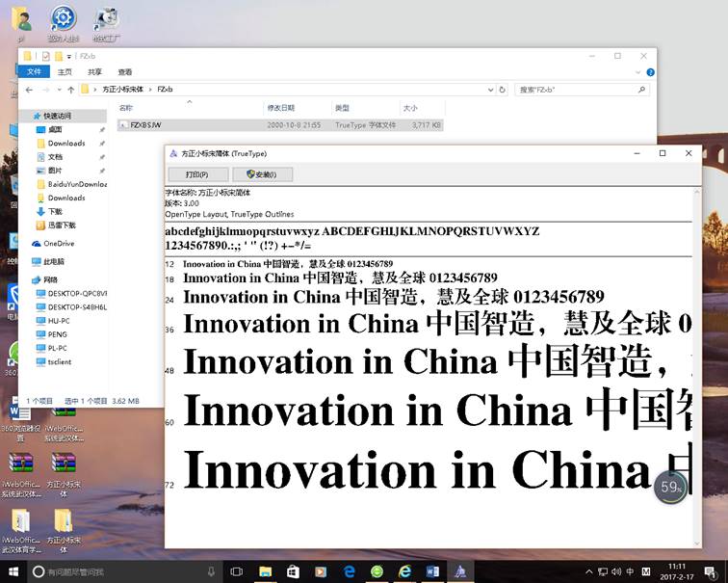
Task: Select OneDrive in the navigation pane
Action: pos(58,244)
